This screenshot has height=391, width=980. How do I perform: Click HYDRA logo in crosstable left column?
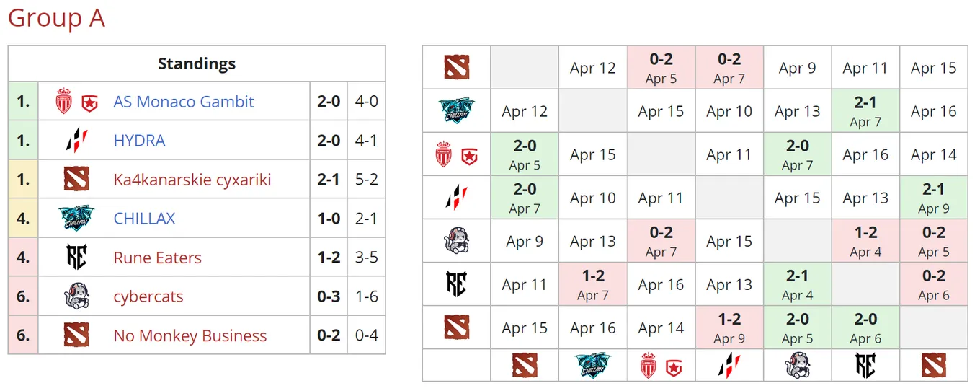(x=457, y=198)
